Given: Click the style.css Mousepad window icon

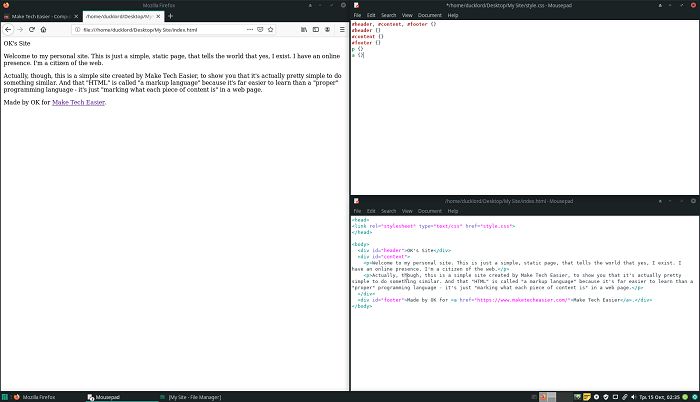Looking at the screenshot, I should click(x=356, y=5).
